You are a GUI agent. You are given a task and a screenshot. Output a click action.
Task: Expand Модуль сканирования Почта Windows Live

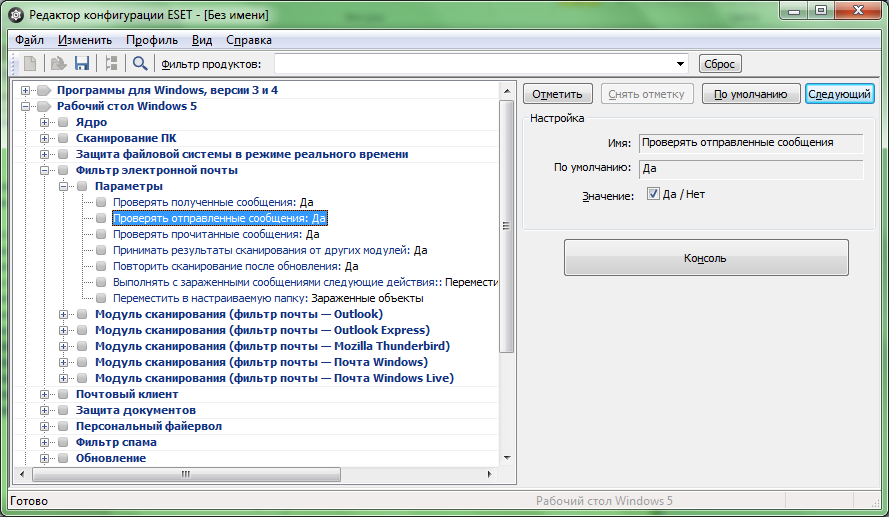[64, 378]
